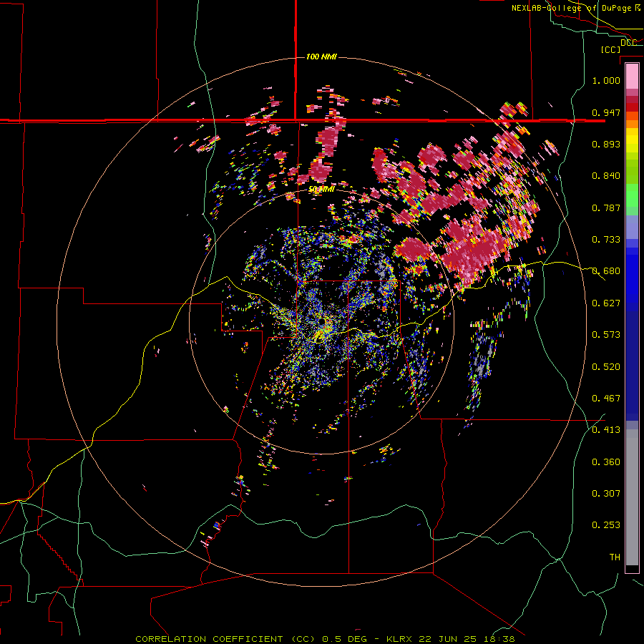This screenshot has width=644, height=644.
Task: Click the 0.627 scale value
Action: pos(606,303)
